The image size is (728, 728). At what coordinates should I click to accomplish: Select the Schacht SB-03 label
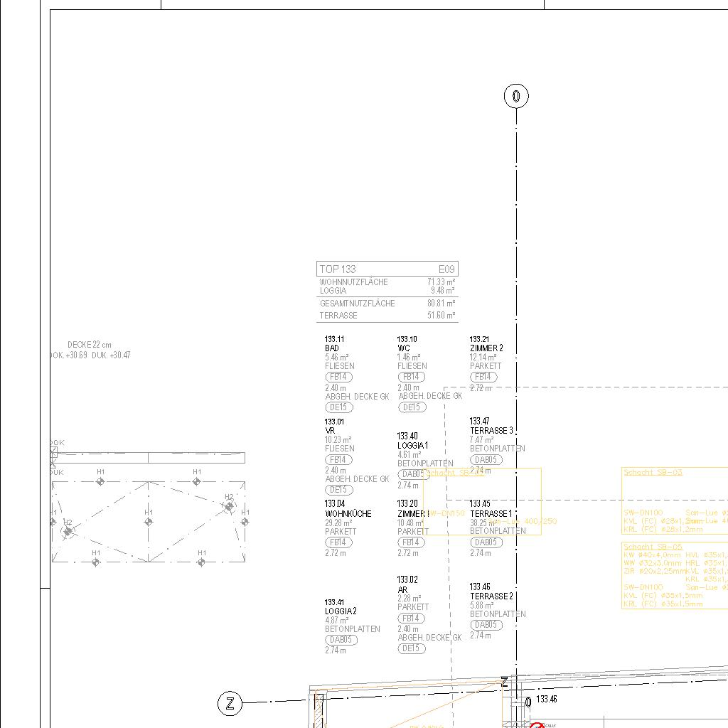click(x=653, y=472)
